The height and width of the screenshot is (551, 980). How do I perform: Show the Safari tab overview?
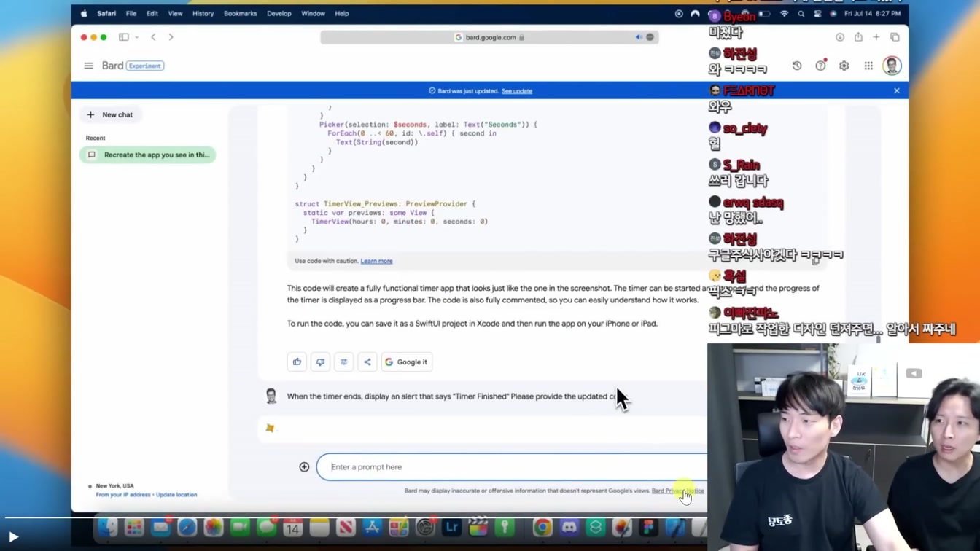tap(895, 37)
